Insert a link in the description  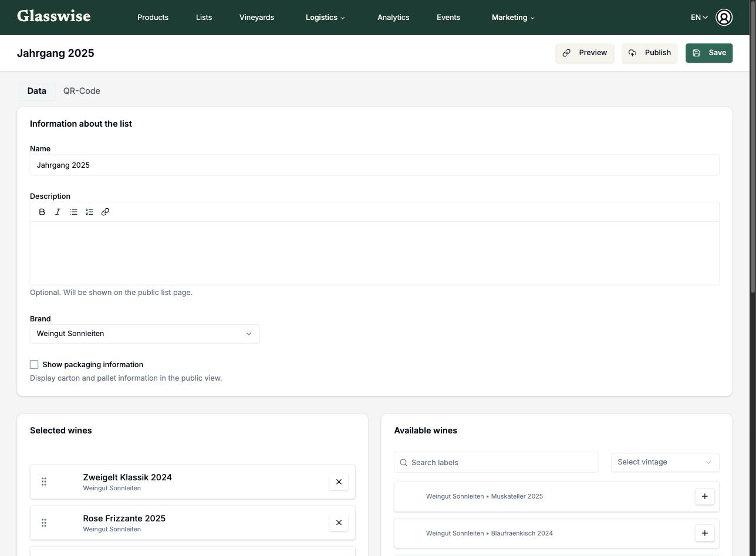(105, 212)
